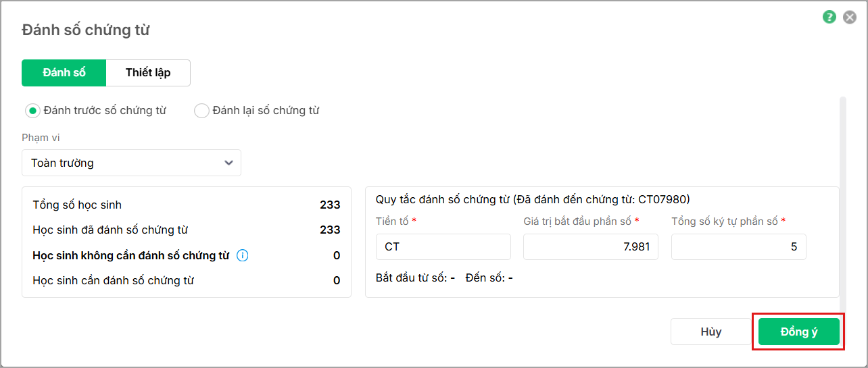This screenshot has height=368, width=868.
Task: Click the vertical scrollbar on the right
Action: tap(842, 196)
